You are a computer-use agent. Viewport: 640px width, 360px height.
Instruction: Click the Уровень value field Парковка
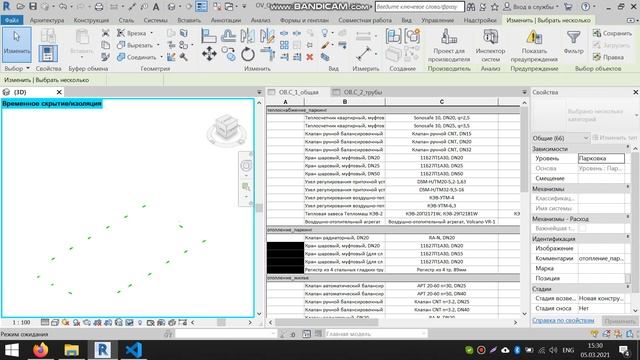tap(601, 158)
